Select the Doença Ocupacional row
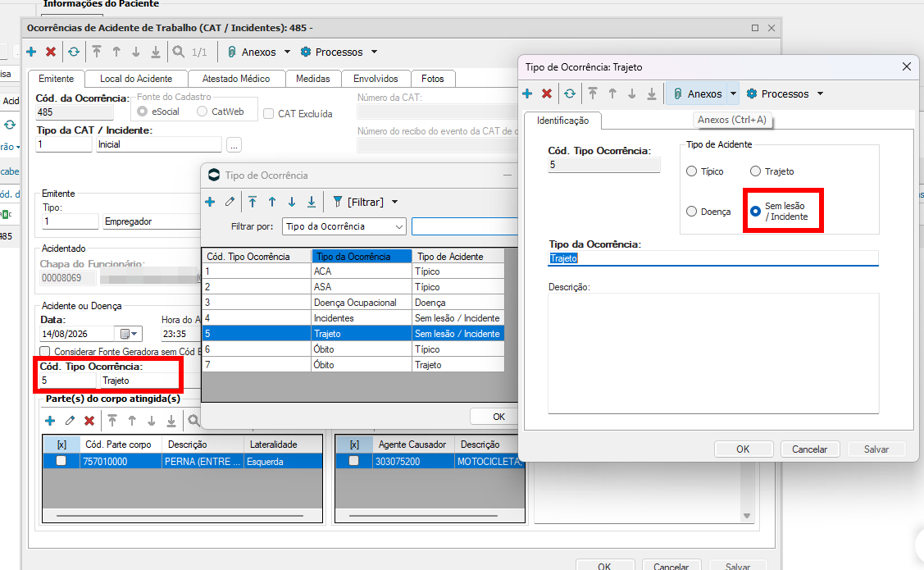This screenshot has height=570, width=924. click(353, 303)
